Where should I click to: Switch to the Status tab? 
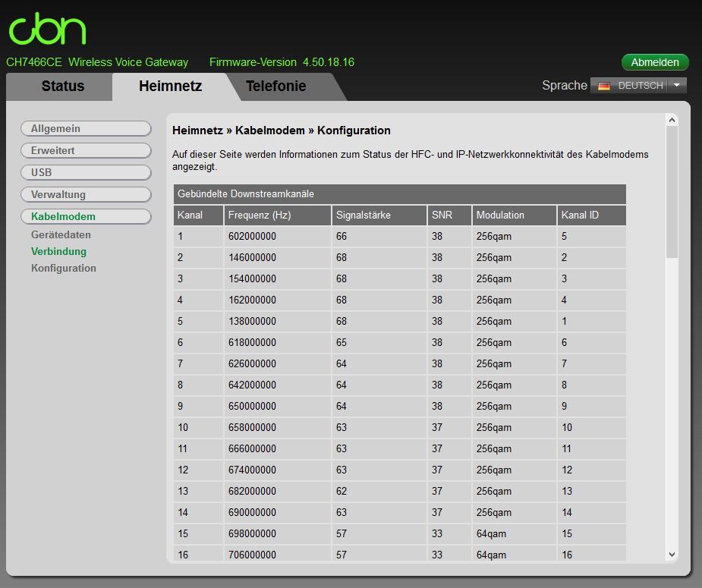pyautogui.click(x=63, y=86)
